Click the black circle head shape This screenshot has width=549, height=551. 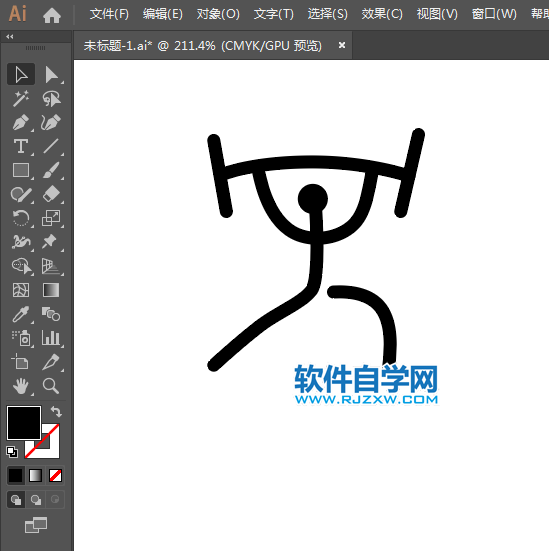(x=312, y=199)
